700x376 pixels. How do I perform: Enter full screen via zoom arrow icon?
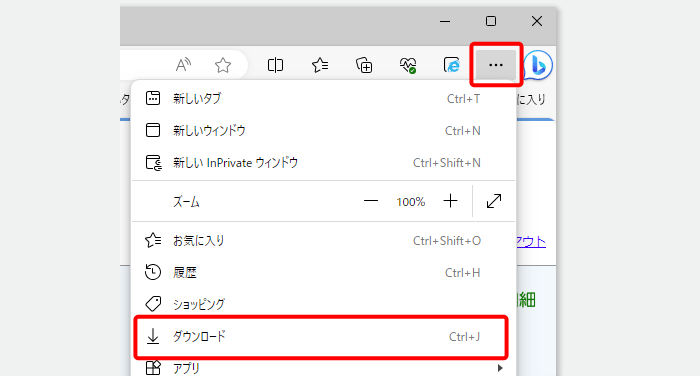point(494,201)
